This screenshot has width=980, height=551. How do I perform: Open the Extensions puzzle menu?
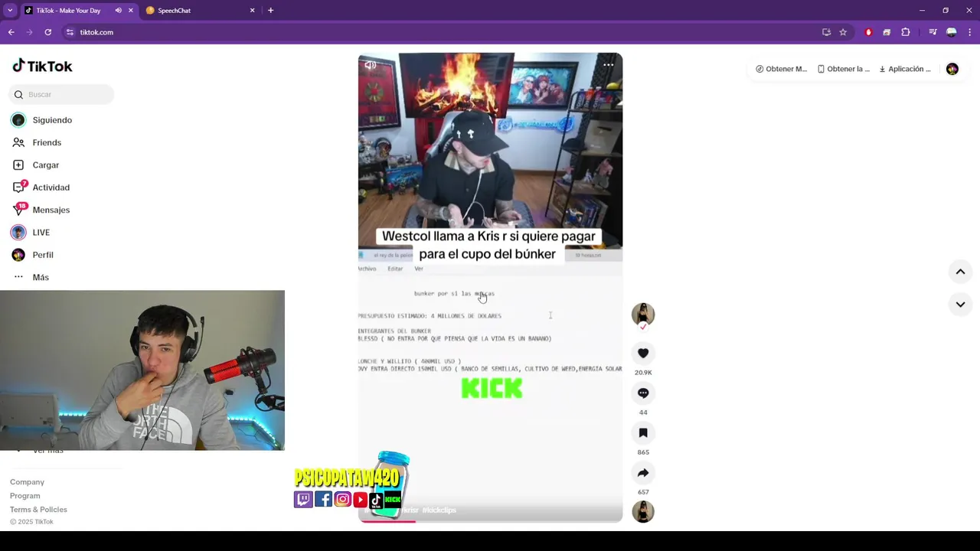pos(906,32)
